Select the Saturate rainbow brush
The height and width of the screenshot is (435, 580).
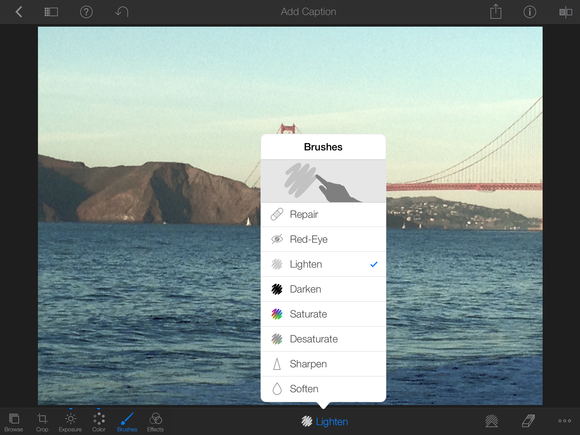pyautogui.click(x=323, y=314)
